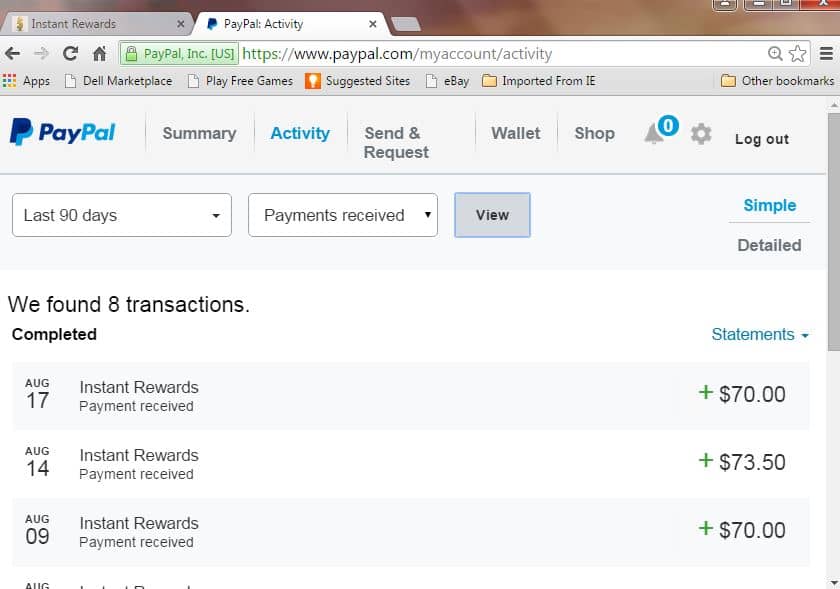The height and width of the screenshot is (589, 840).
Task: Click the scrollbar down arrow
Action: click(x=834, y=583)
